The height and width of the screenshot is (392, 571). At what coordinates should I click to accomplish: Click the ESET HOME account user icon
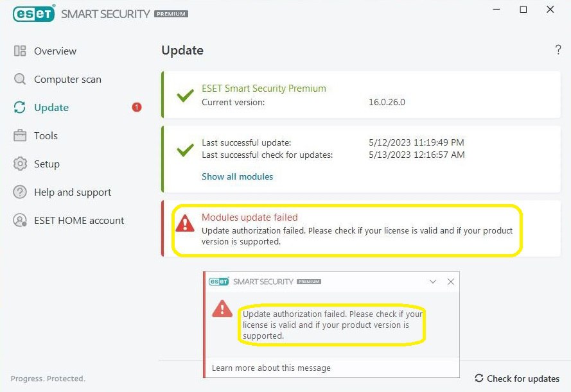[20, 220]
